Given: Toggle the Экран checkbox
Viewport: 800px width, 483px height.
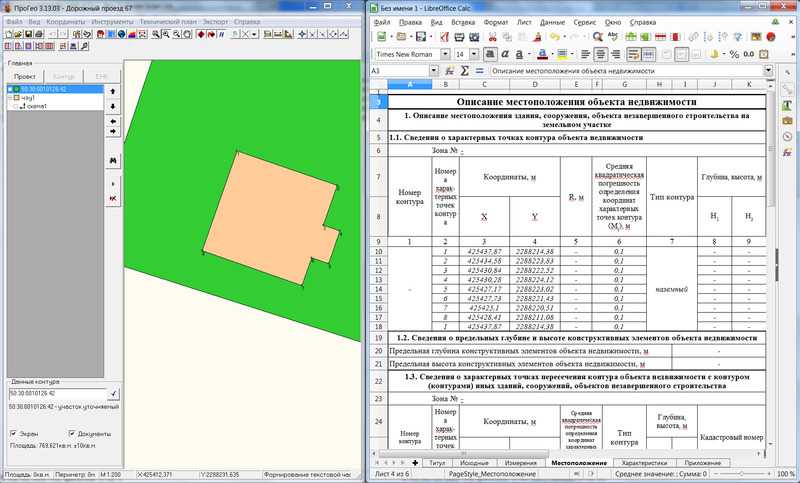Looking at the screenshot, I should coord(12,434).
